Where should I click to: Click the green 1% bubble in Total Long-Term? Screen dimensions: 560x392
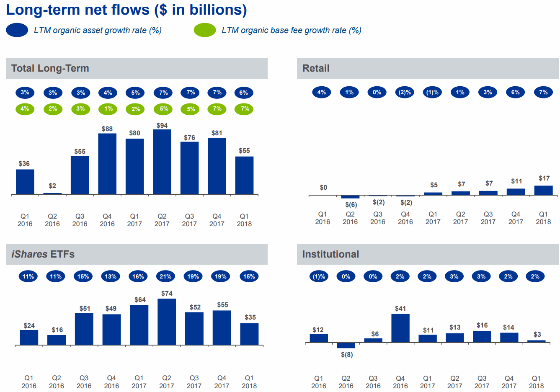click(x=108, y=109)
